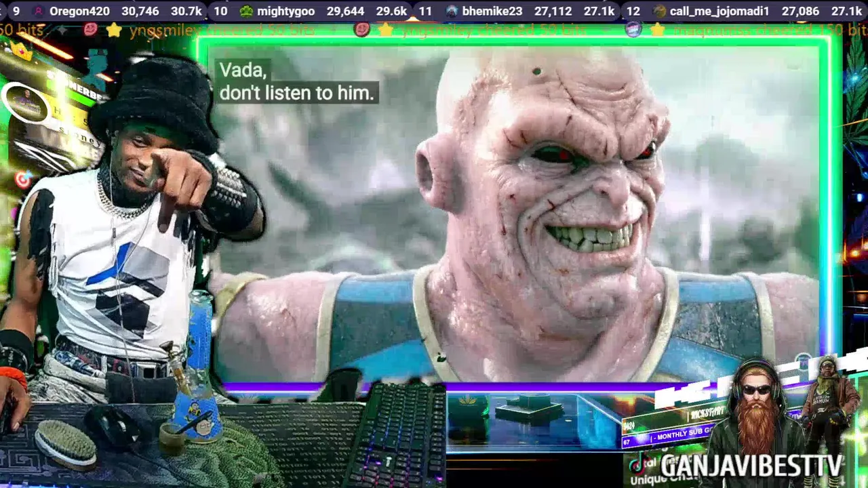Click bhemike23's avatar icon
The height and width of the screenshot is (488, 868).
coord(452,12)
